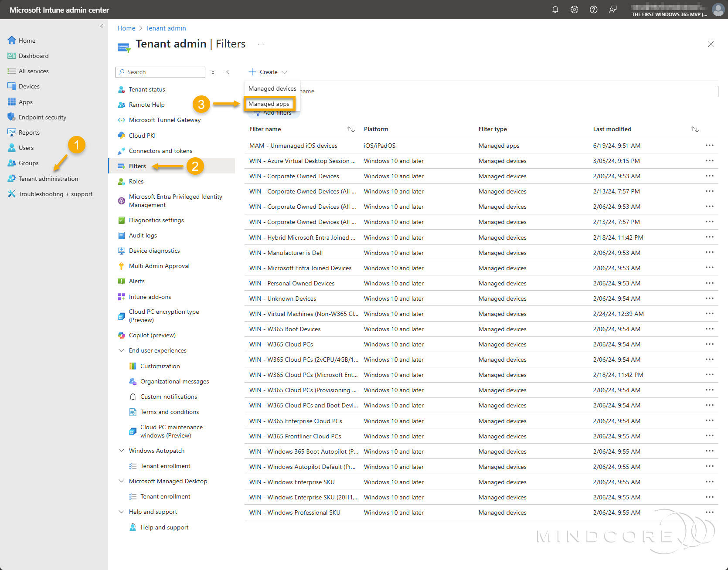Select Apps from the left navigation
The height and width of the screenshot is (570, 728).
pos(25,102)
